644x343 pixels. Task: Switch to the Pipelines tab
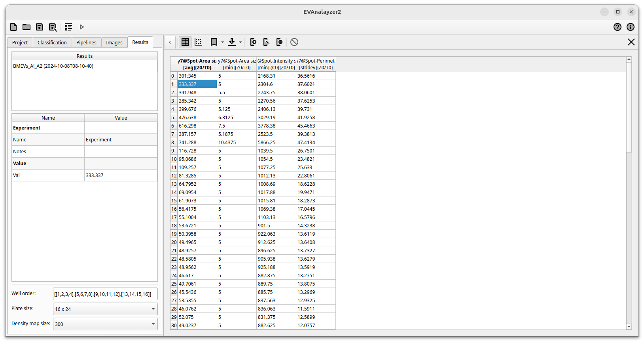click(x=86, y=42)
